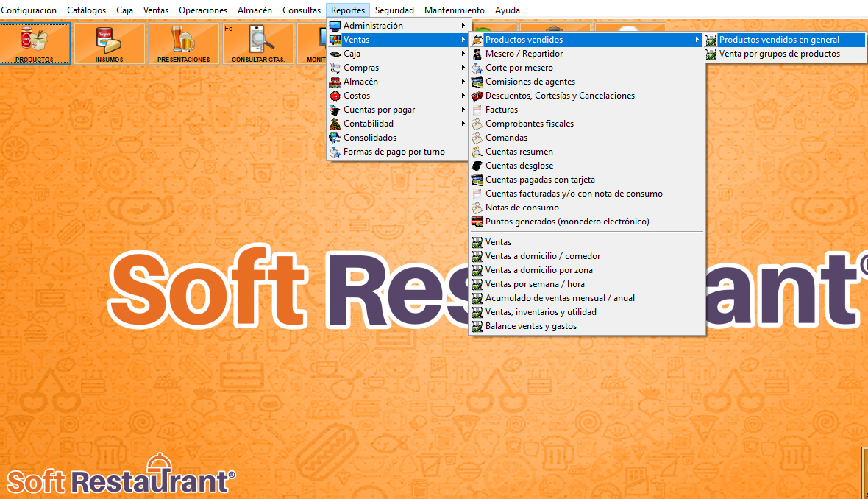Click the Mesero / Repartidor waiter icon
868x499 pixels.
pyautogui.click(x=477, y=54)
